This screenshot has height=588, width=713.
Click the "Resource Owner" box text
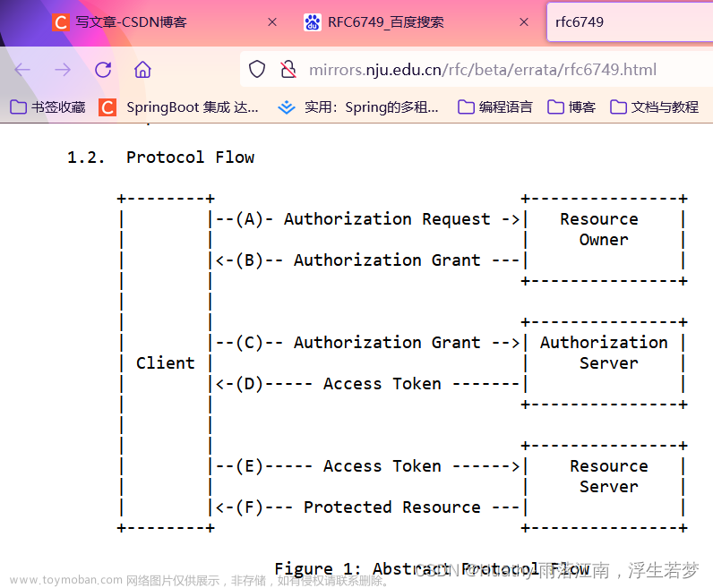[x=599, y=229]
